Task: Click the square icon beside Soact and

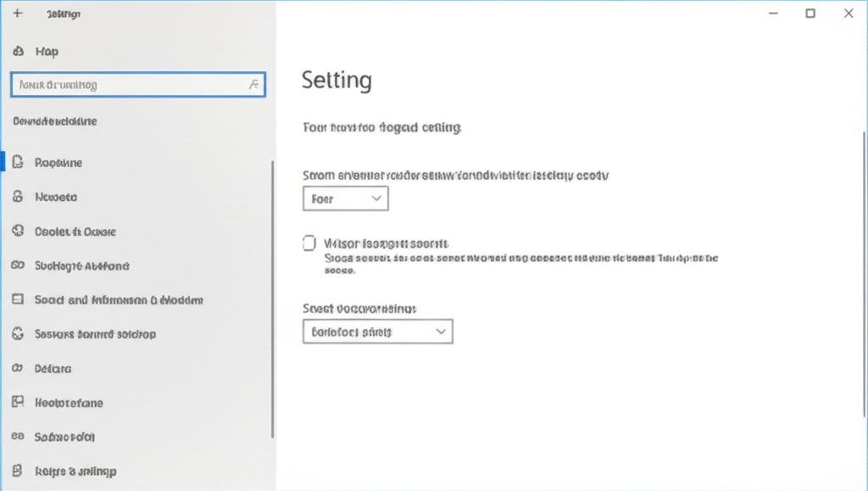Action: 18,299
